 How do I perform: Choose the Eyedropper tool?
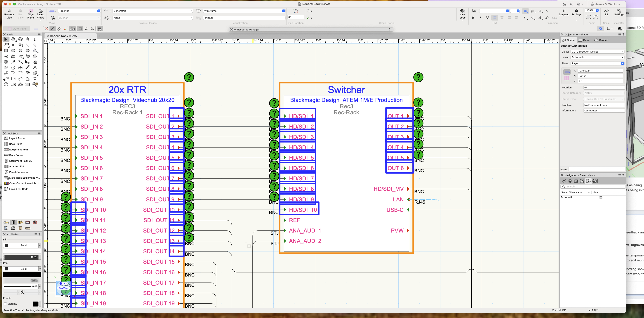point(13,62)
